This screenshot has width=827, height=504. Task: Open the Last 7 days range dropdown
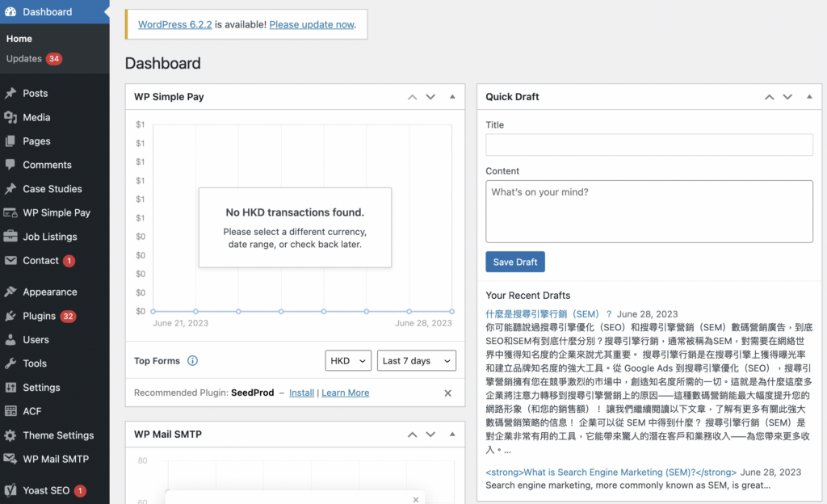pyautogui.click(x=416, y=361)
